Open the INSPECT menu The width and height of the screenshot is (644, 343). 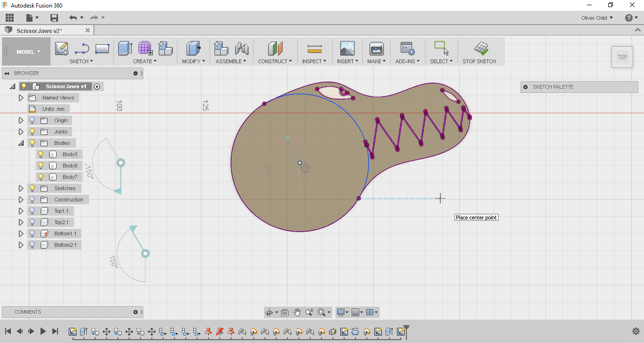coord(314,61)
